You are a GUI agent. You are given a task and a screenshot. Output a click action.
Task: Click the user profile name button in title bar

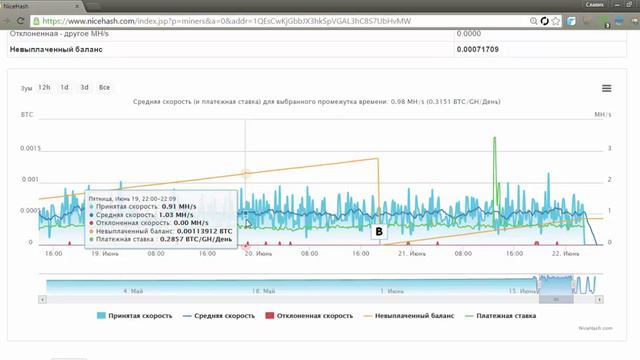[594, 4]
